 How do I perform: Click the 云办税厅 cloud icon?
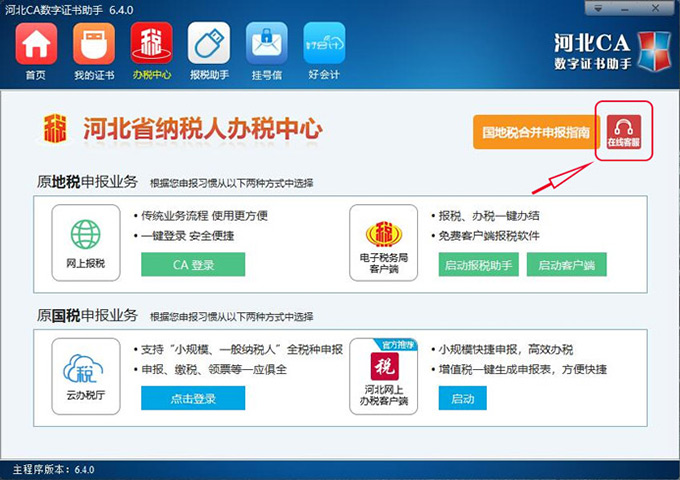[84, 369]
